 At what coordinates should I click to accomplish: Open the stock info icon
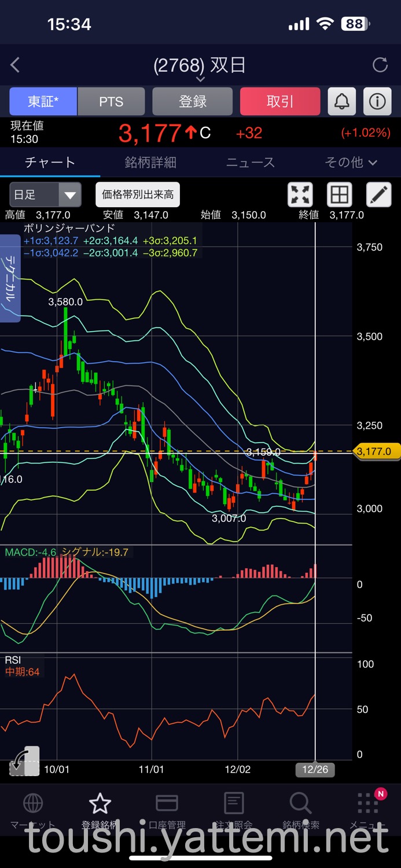[377, 102]
